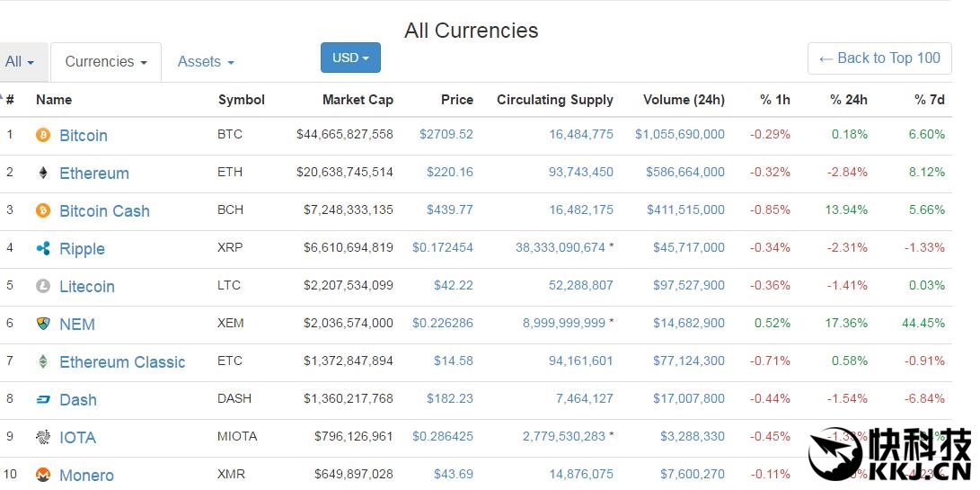Open the Litecoin currency link
980x490 pixels.
87,287
